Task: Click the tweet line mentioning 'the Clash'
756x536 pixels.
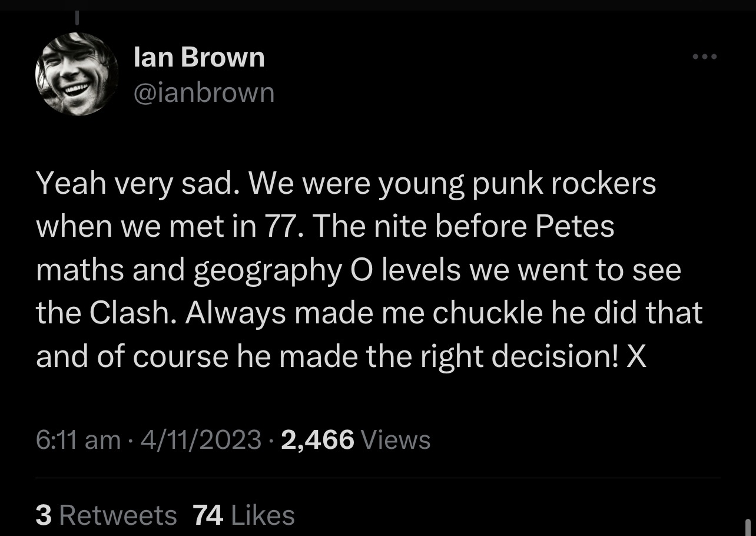Action: [x=370, y=313]
